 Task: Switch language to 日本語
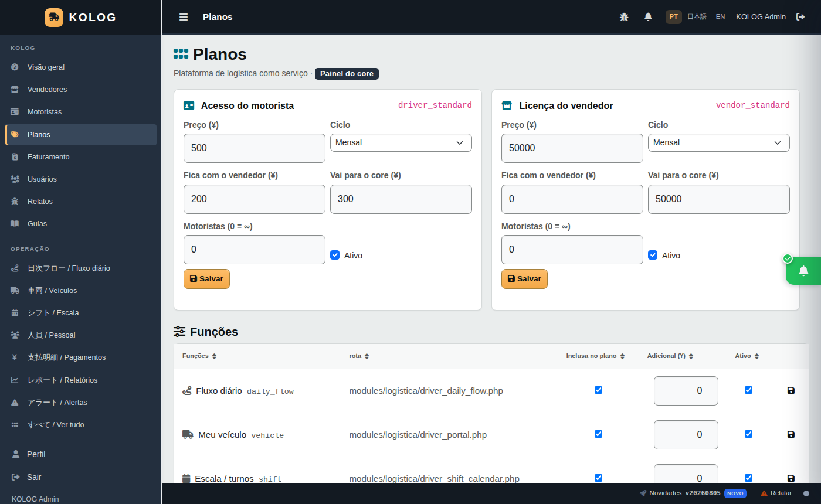697,17
